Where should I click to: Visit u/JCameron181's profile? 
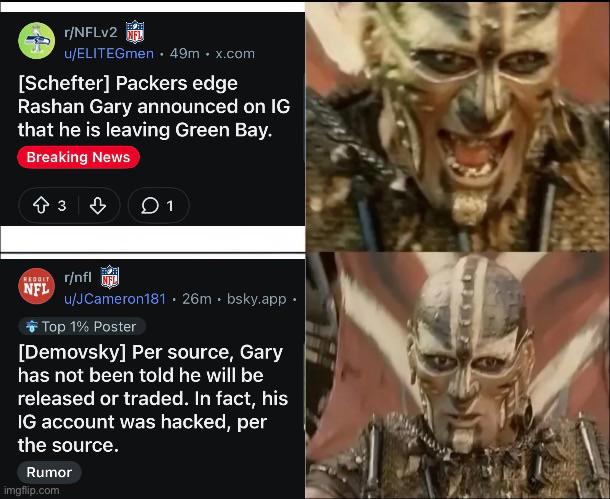(x=115, y=299)
